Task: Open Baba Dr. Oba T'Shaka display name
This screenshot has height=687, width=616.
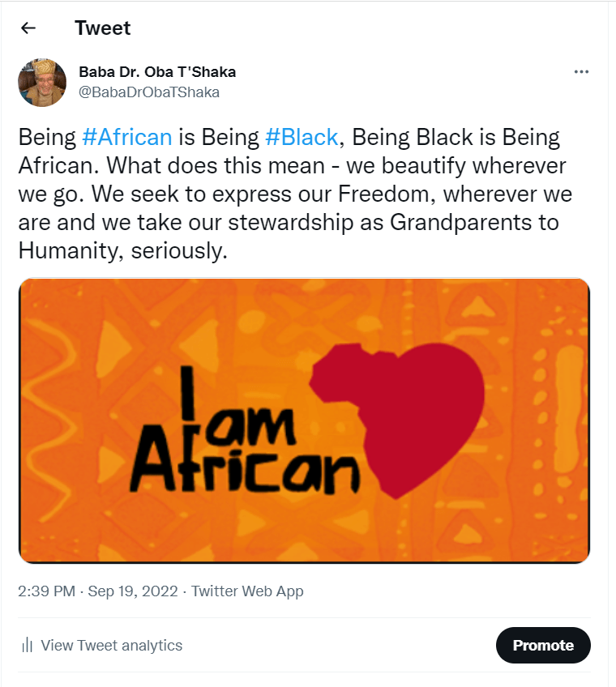Action: (157, 72)
